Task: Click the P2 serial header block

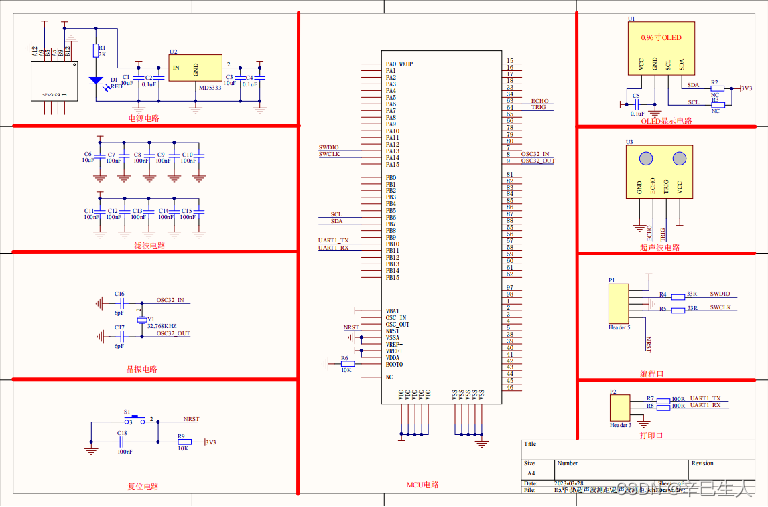Action: click(620, 407)
